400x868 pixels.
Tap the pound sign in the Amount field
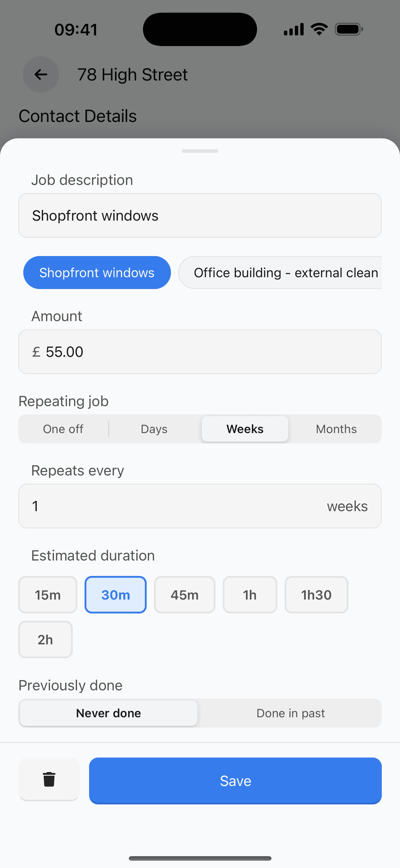37,352
